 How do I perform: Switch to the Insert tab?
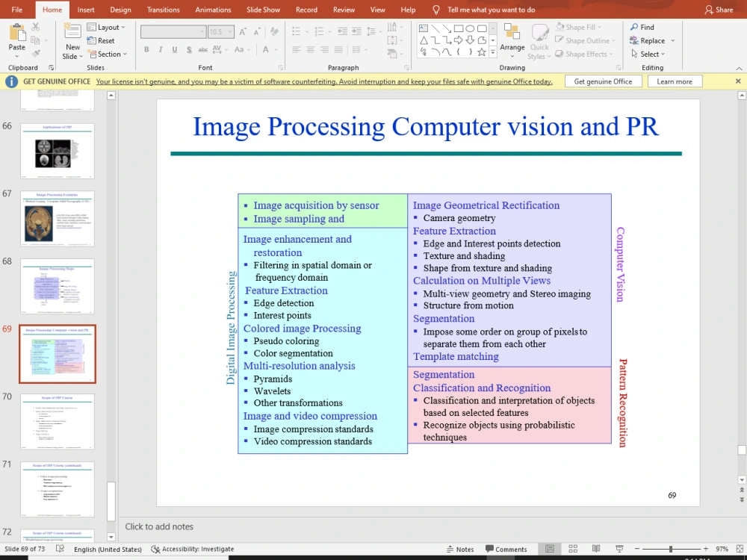coord(86,10)
